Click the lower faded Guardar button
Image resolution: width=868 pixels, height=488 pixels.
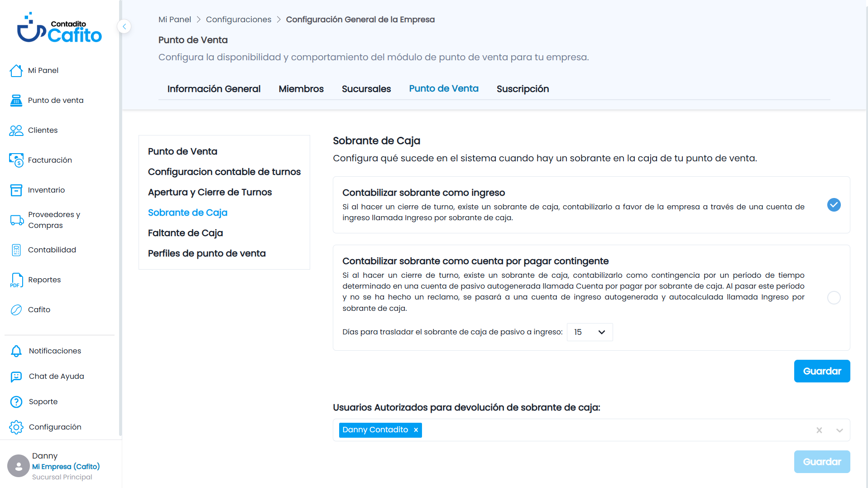pyautogui.click(x=822, y=462)
